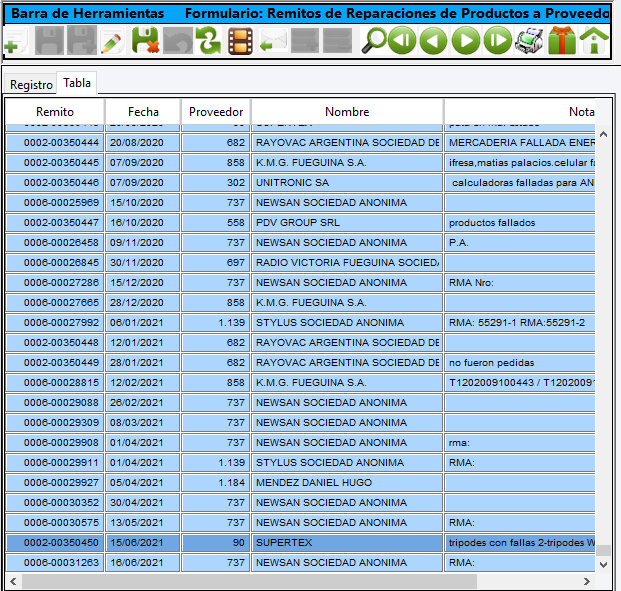Click the gift box icon

point(562,40)
